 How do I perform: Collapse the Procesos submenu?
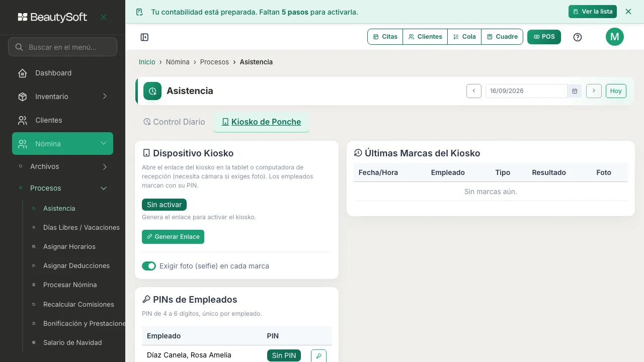pyautogui.click(x=104, y=188)
